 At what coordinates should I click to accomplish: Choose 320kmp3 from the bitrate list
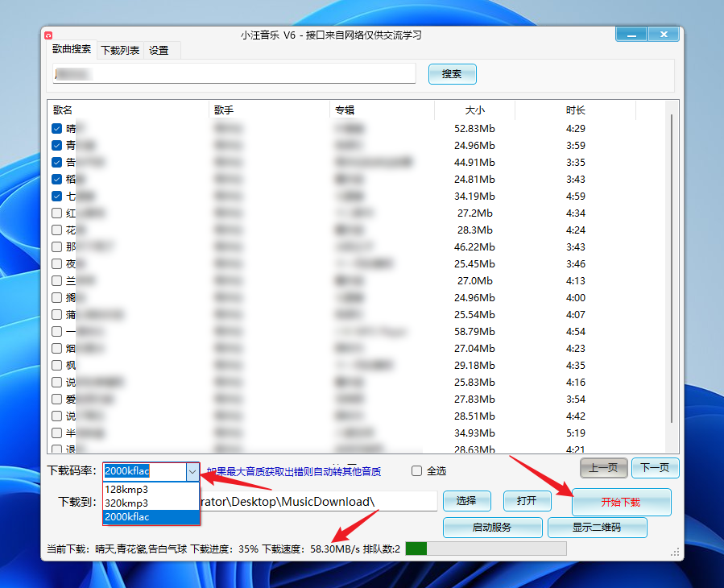[x=151, y=503]
